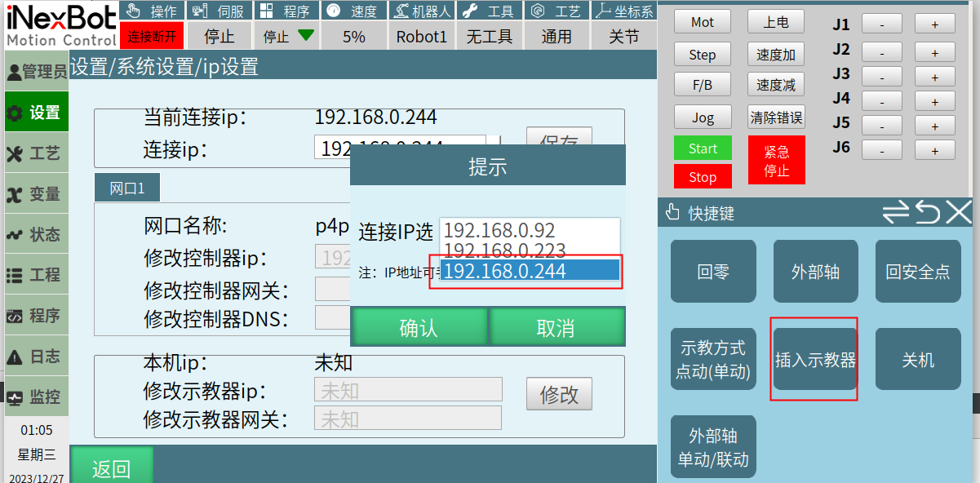Toggle the Jog mode button
980x483 pixels.
coord(702,117)
